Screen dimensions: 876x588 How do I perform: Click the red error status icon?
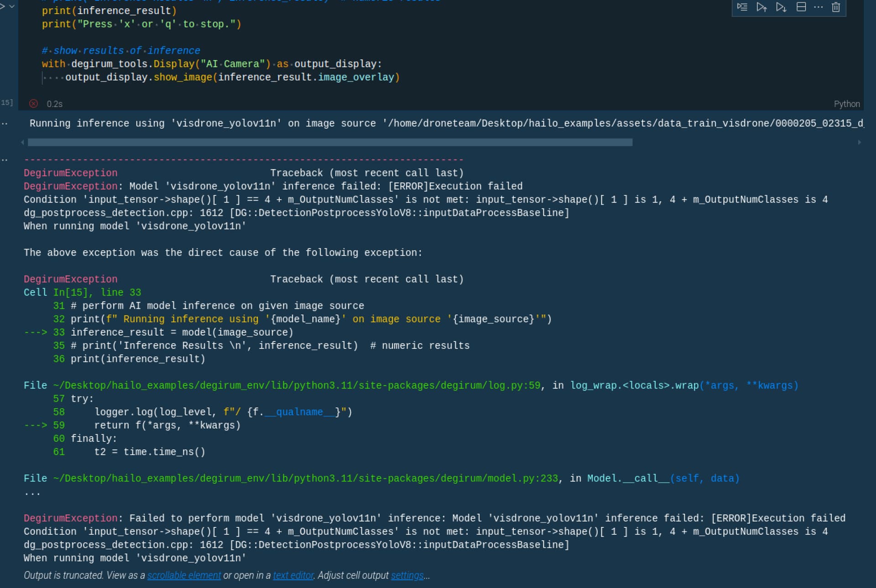pos(33,104)
